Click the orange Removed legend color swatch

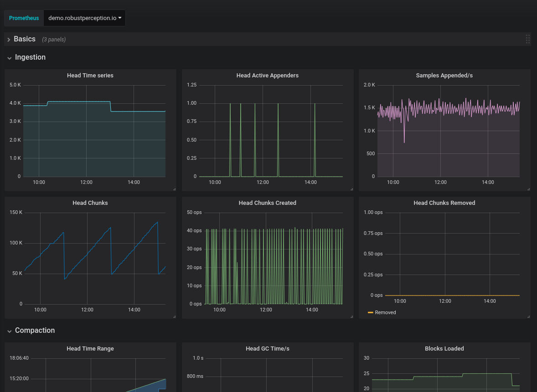[371, 312]
